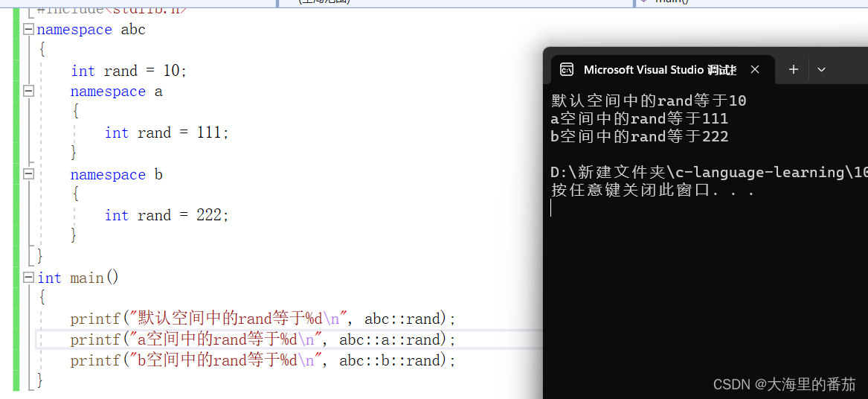868x399 pixels.
Task: Close the Microsoft Visual Studio console tab
Action: click(x=755, y=70)
